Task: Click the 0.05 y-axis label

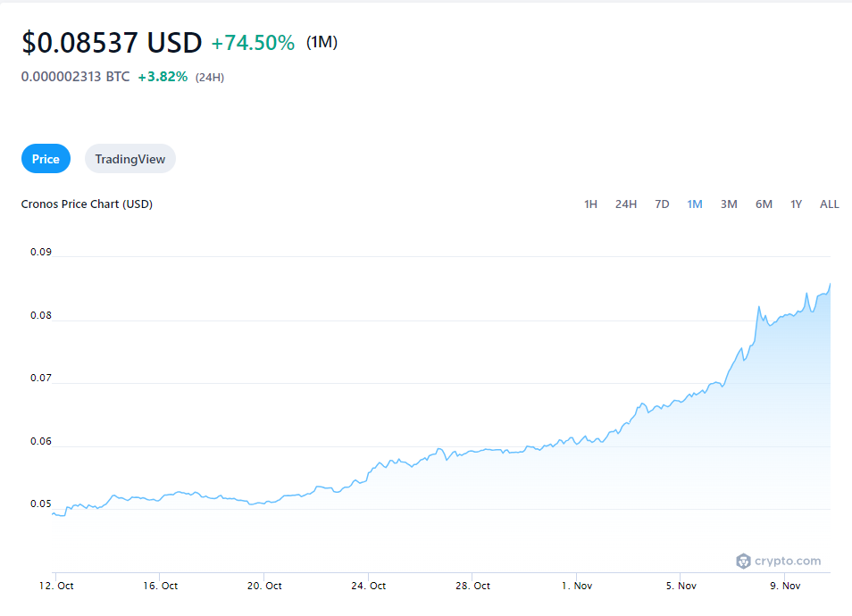Action: pyautogui.click(x=41, y=504)
